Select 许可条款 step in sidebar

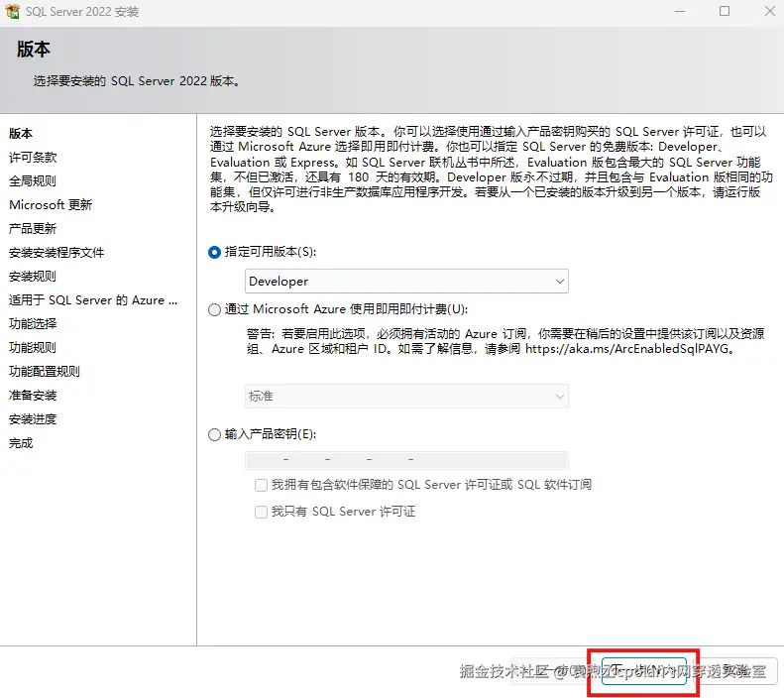click(33, 158)
